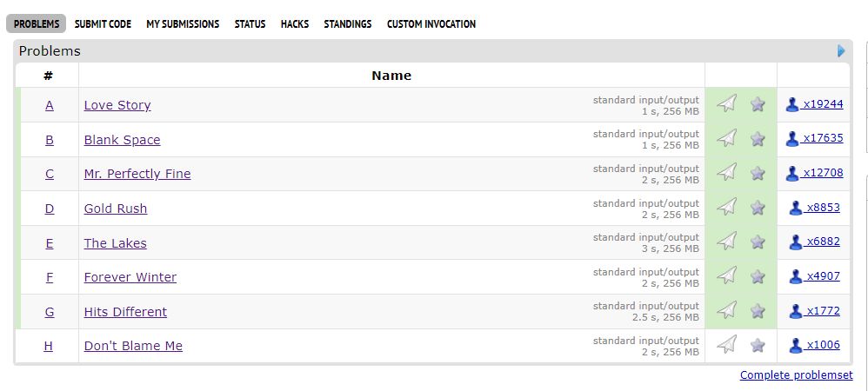Screen dimensions: 868x391
Task: Click the submit paper-plane icon for Love Story
Action: (x=727, y=103)
